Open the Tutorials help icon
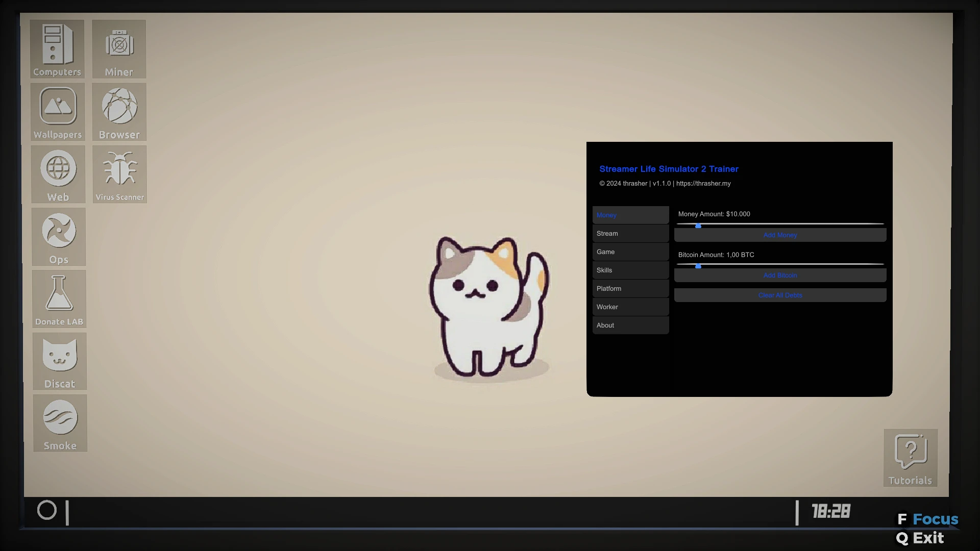Viewport: 980px width, 551px height. (x=911, y=458)
